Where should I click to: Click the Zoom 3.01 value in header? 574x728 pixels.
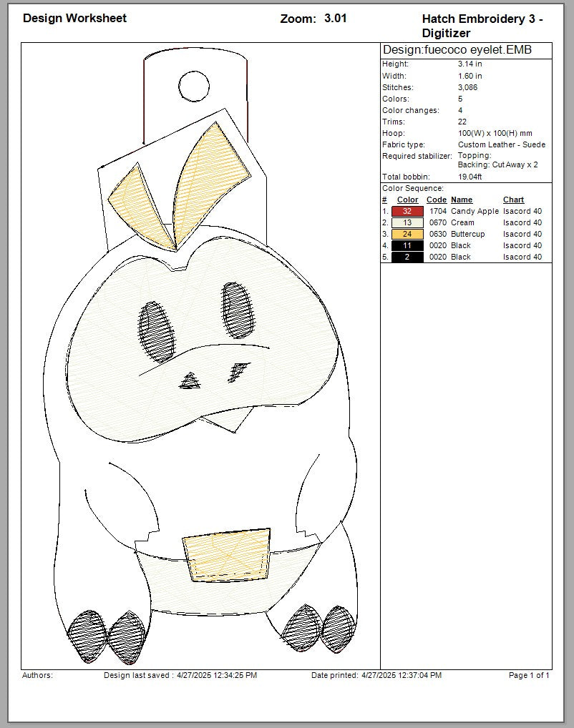pyautogui.click(x=335, y=19)
